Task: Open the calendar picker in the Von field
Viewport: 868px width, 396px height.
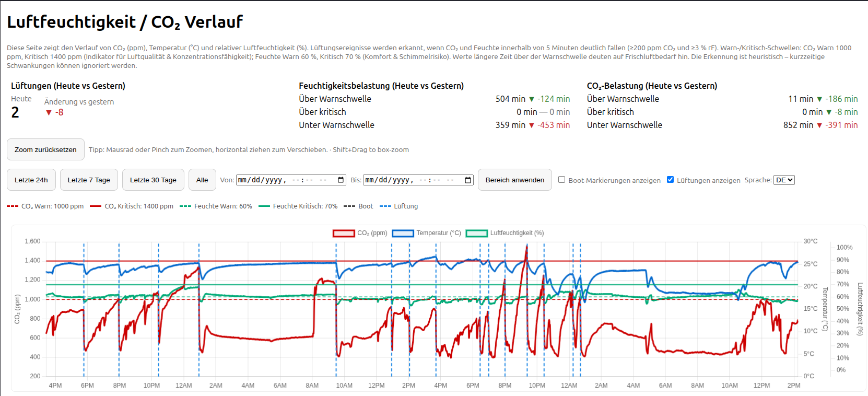Action: [x=341, y=180]
